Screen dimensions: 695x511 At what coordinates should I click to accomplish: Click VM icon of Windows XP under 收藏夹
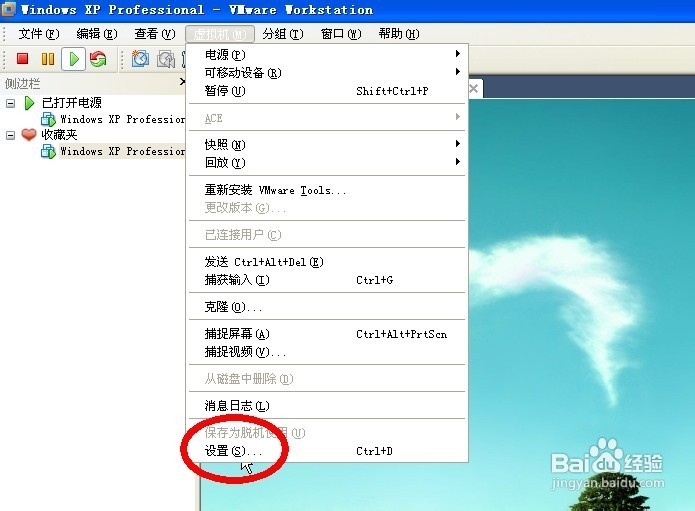pyautogui.click(x=48, y=152)
